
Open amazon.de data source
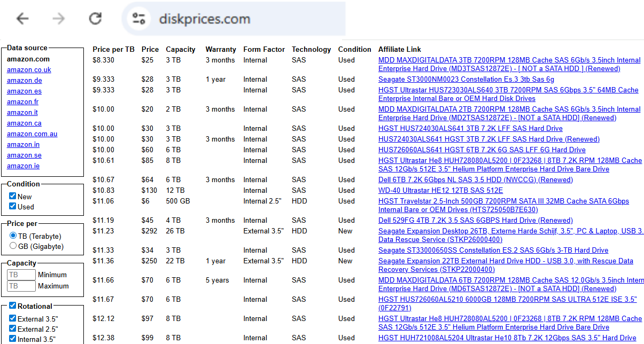click(x=24, y=80)
